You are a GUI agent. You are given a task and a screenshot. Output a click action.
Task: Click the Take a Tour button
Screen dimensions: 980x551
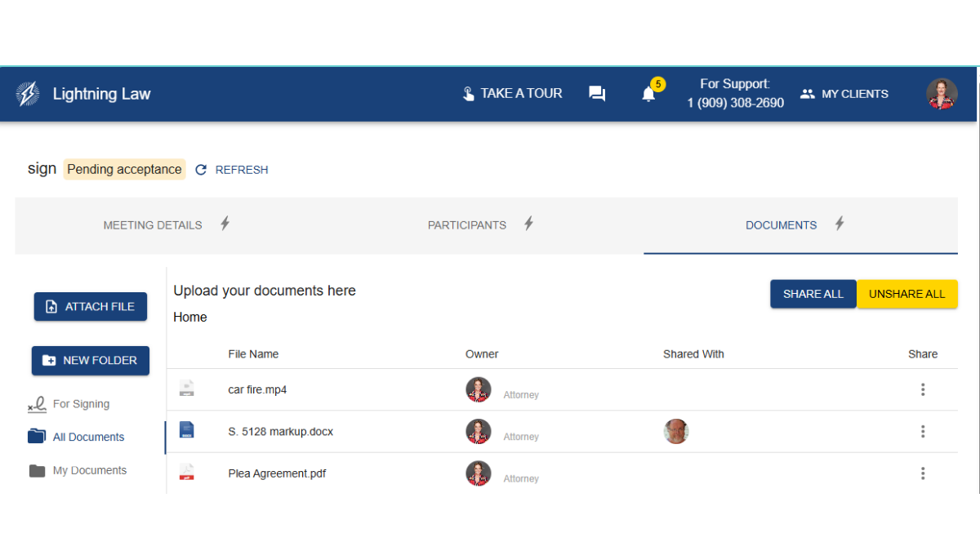pos(512,94)
